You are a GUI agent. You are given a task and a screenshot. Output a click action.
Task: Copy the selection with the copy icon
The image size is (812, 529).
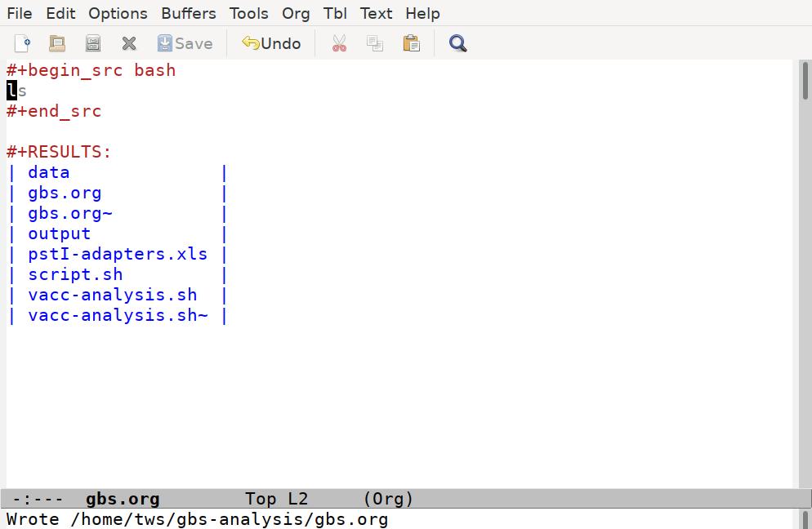[x=375, y=43]
